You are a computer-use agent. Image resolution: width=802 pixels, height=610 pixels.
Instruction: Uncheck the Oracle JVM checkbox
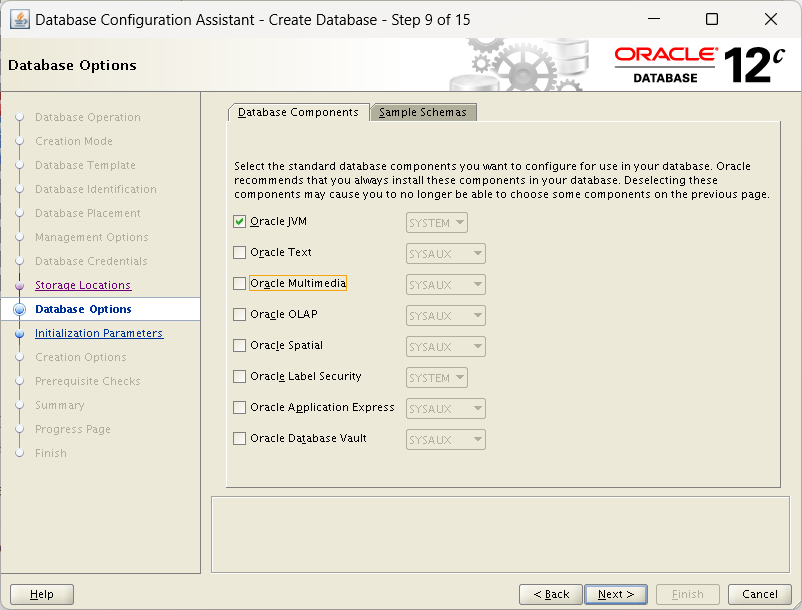point(239,221)
